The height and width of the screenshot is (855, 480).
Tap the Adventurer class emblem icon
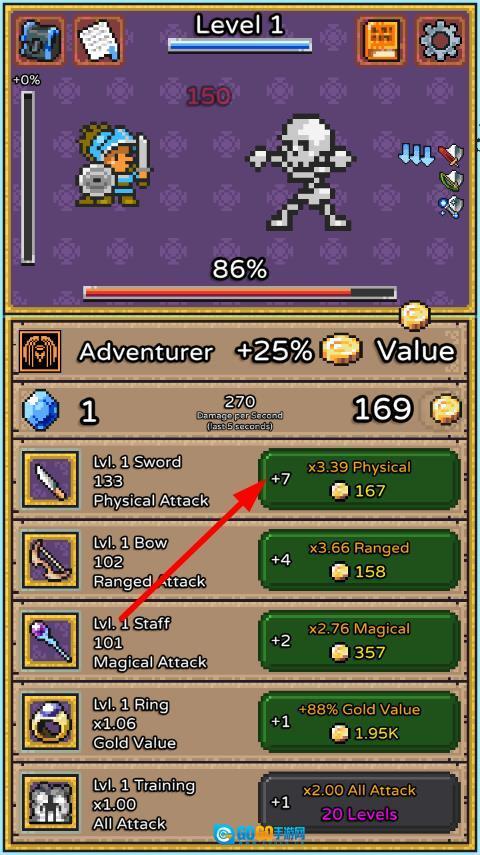click(40, 351)
